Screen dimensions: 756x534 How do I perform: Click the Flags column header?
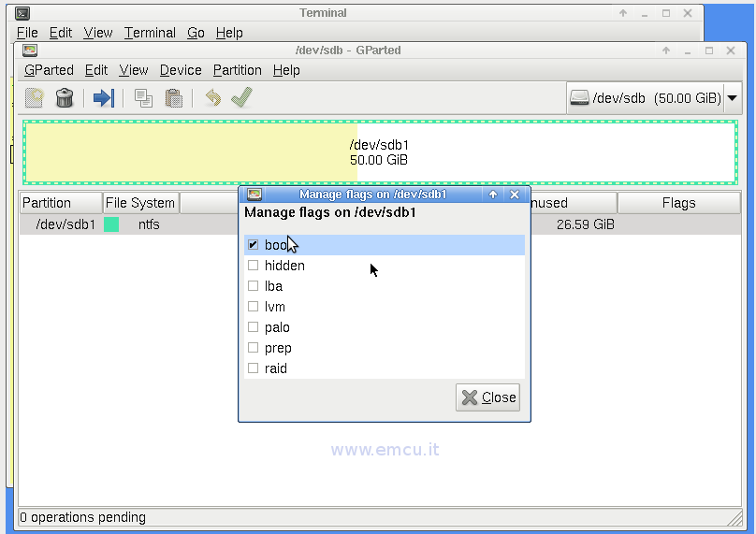679,203
